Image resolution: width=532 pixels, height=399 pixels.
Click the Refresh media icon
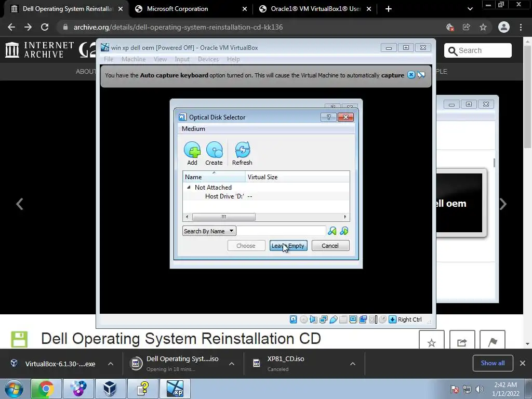[242, 150]
